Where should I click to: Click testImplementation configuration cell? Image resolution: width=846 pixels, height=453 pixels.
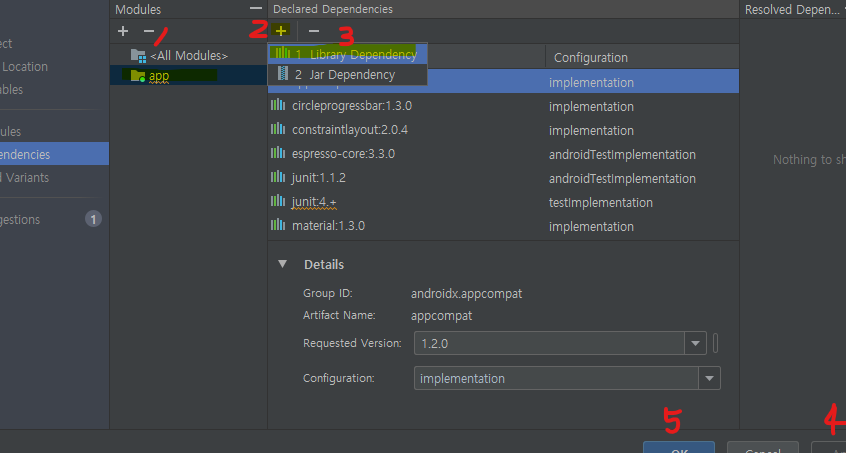[x=601, y=203]
